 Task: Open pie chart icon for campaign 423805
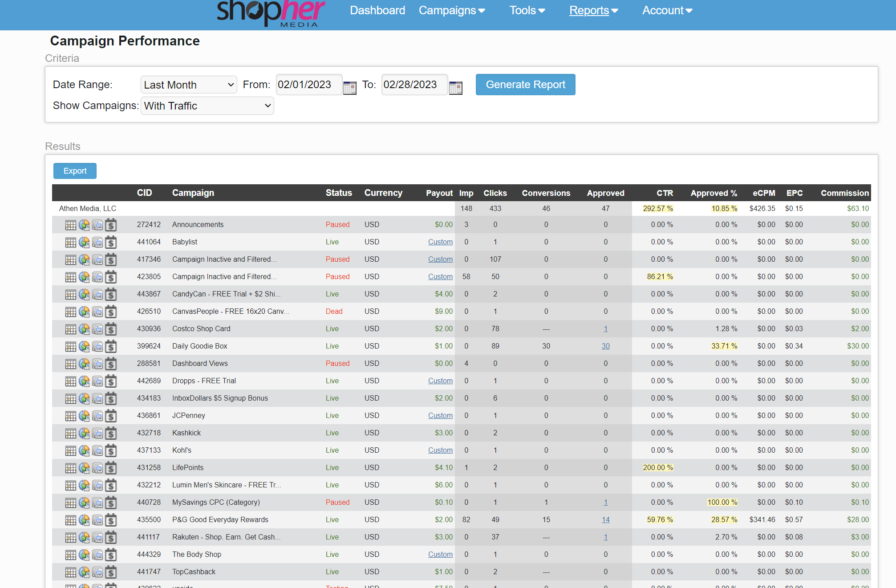(x=84, y=277)
